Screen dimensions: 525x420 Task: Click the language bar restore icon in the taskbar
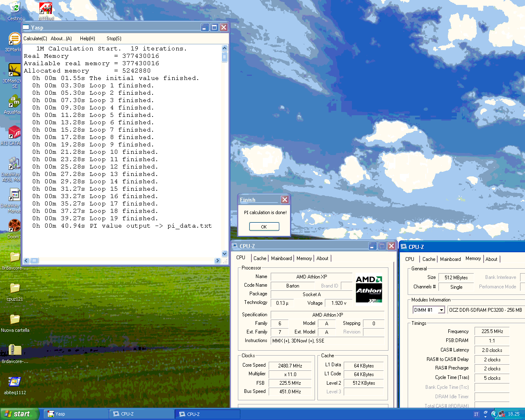tap(486, 413)
